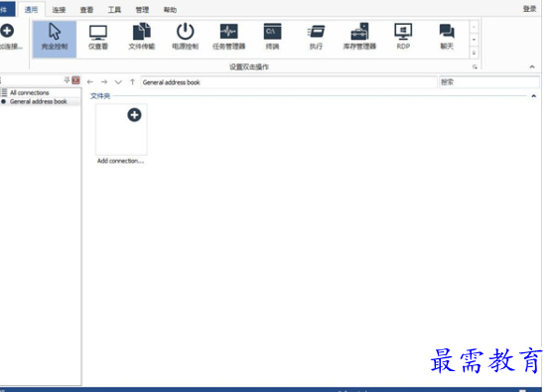Click the 登录 login link
551x392 pixels.
[529, 9]
